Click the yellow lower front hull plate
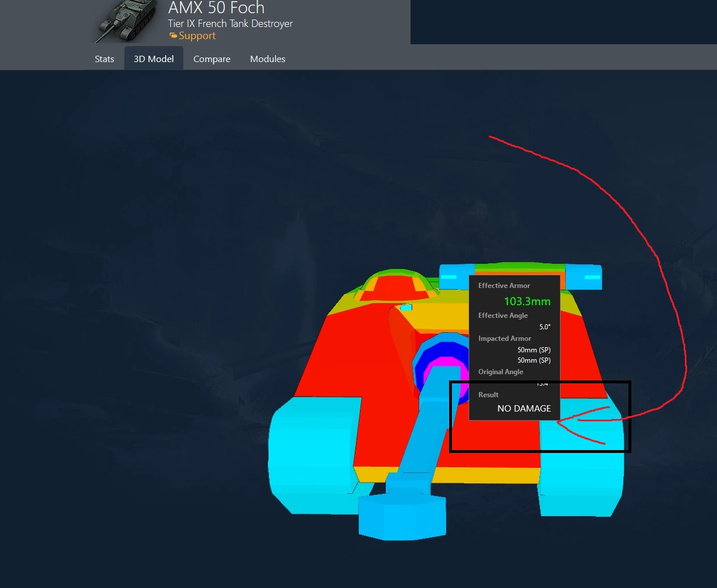The width and height of the screenshot is (717, 588). point(448,475)
